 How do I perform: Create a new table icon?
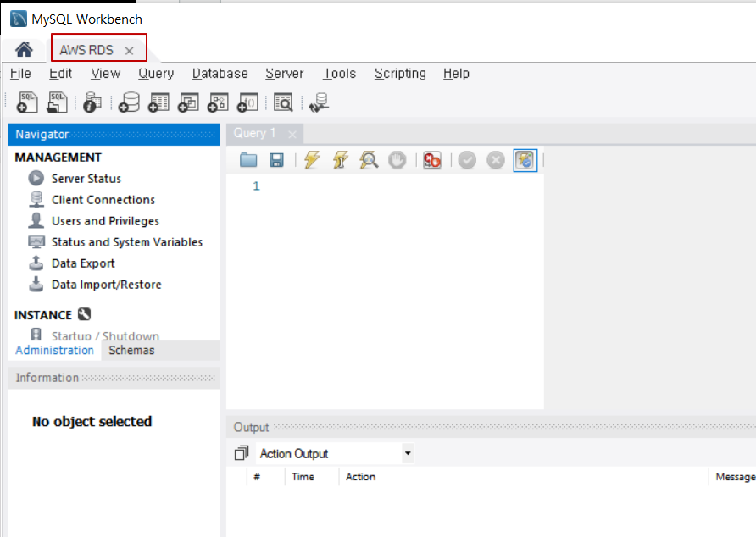158,102
